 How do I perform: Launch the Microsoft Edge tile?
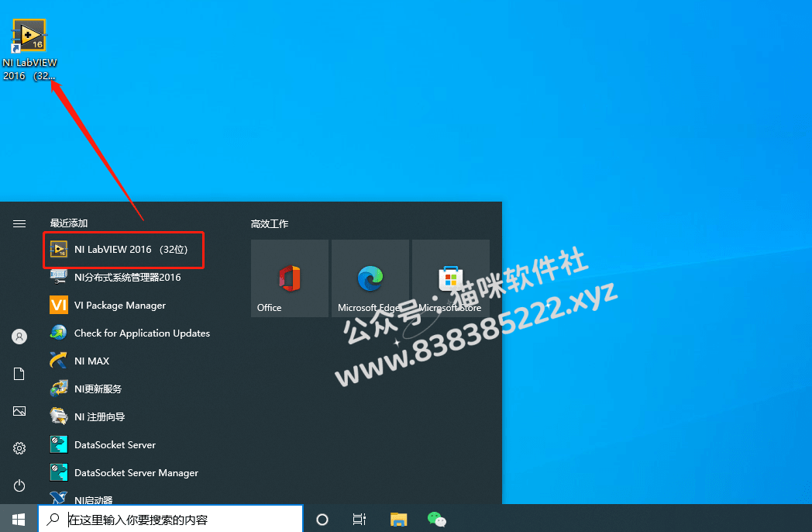tap(370, 278)
